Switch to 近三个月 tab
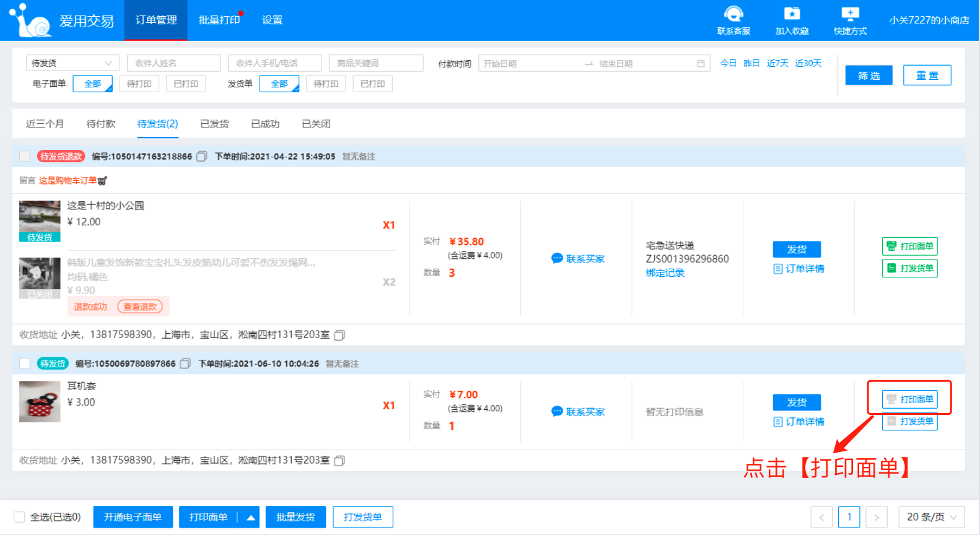The width and height of the screenshot is (980, 535). click(45, 124)
